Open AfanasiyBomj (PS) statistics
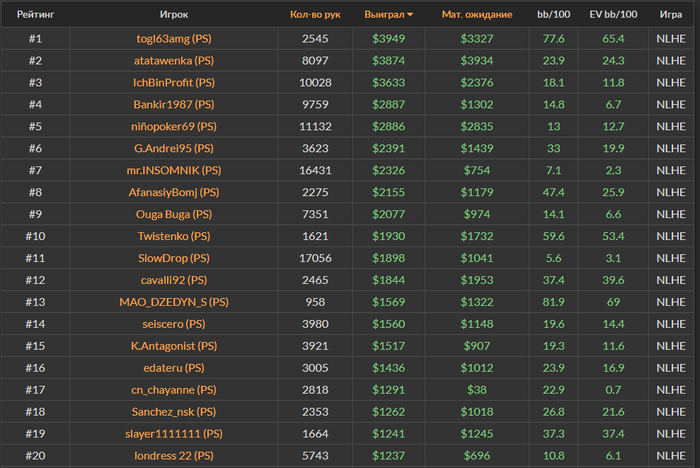Viewport: 700px width, 468px height. point(174,192)
